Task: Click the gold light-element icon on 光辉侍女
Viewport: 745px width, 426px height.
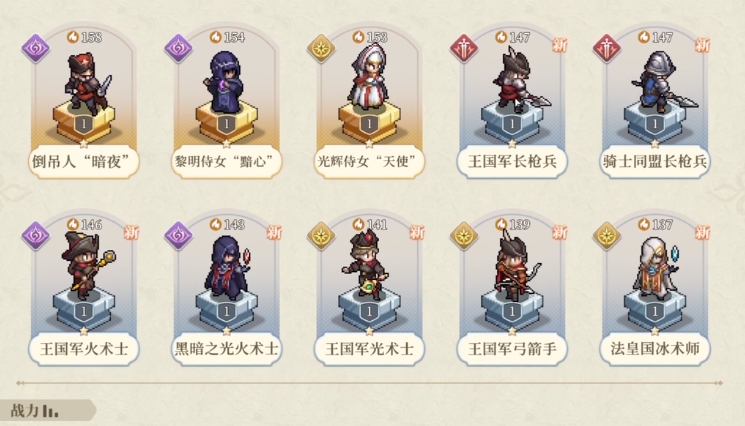Action: pyautogui.click(x=321, y=48)
